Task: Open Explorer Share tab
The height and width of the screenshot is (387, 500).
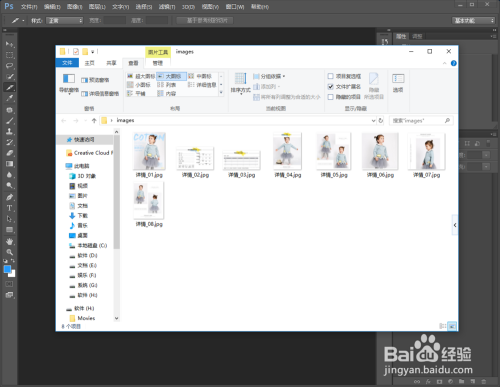Action: click(x=111, y=63)
